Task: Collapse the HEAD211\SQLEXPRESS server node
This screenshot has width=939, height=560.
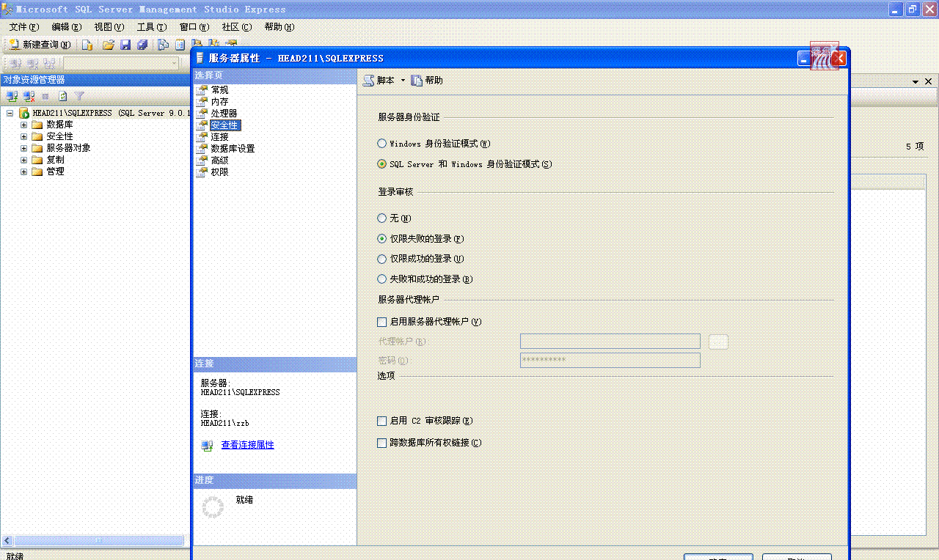Action: pos(10,114)
